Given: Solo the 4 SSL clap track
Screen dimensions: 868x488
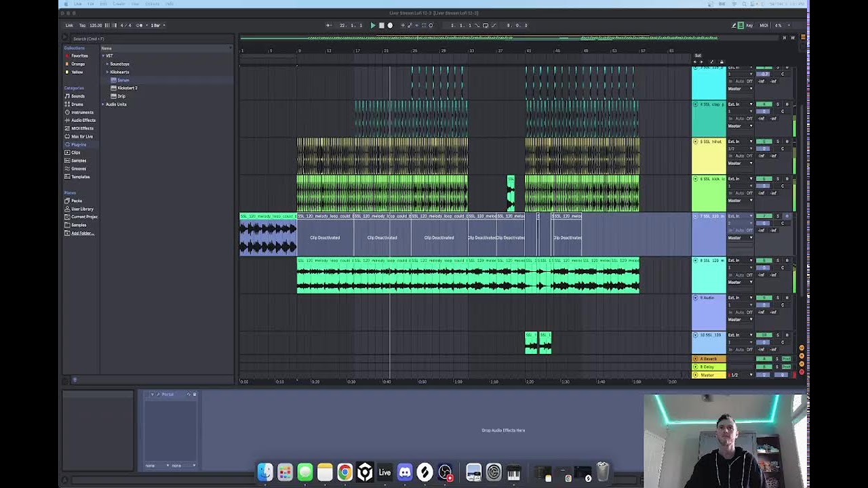Looking at the screenshot, I should (x=778, y=104).
